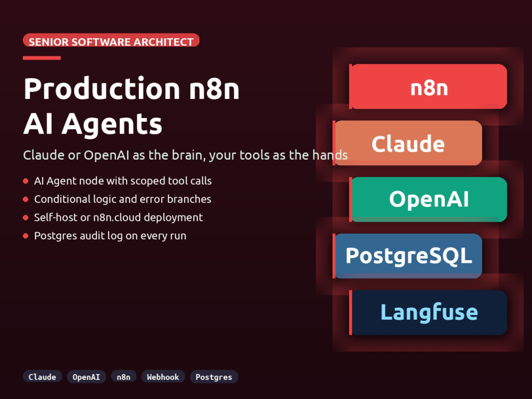Open the dark Langfuse card
Viewport: 532px width, 399px height.
428,312
